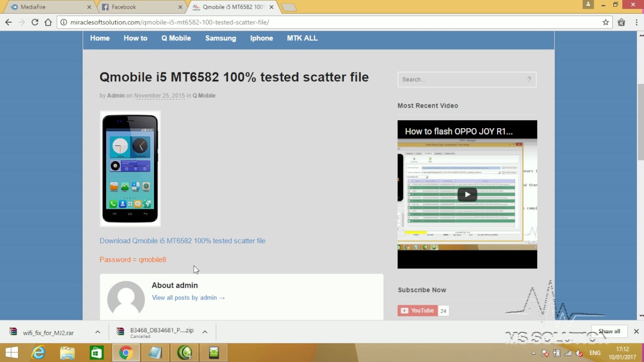Click the 24 subscriber count bubble
This screenshot has width=644, height=362.
click(443, 311)
